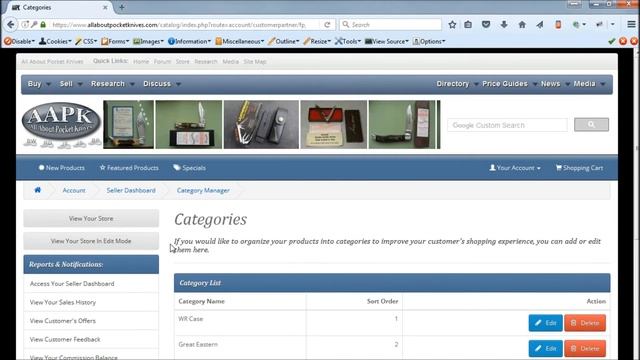
Task: Expand the Research navigation menu
Action: [x=113, y=84]
